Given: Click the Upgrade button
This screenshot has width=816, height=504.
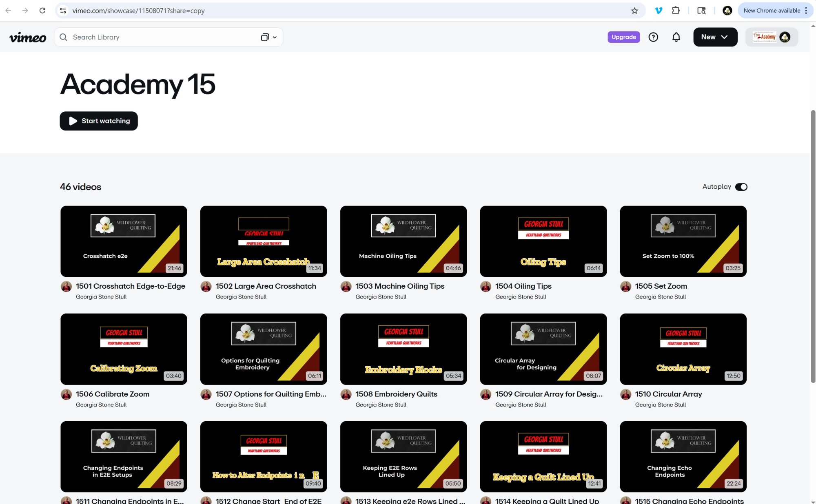Looking at the screenshot, I should (x=623, y=37).
